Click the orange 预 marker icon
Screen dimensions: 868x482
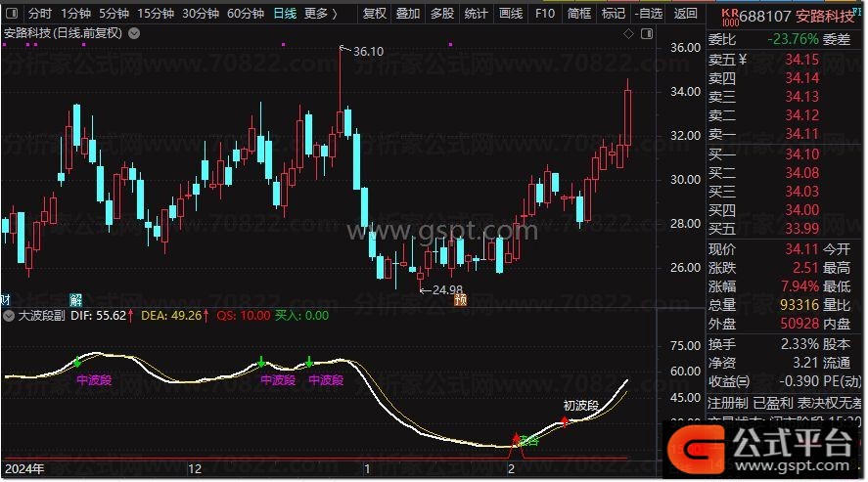[461, 299]
